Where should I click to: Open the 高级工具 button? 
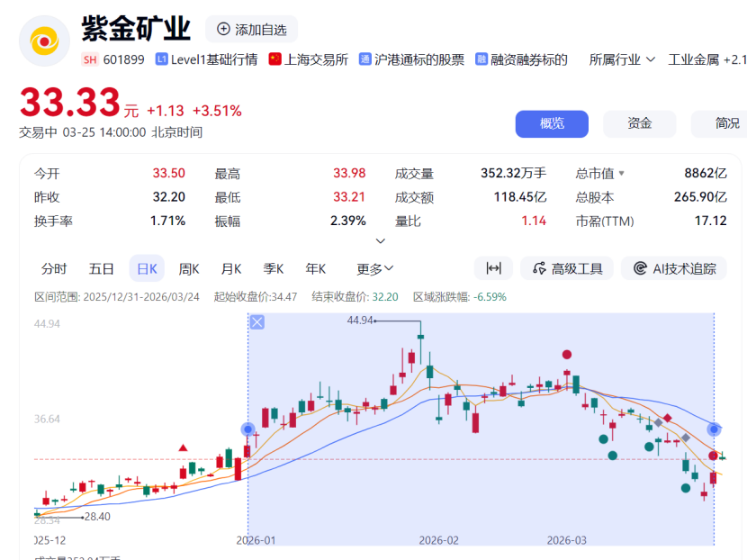[x=567, y=268]
